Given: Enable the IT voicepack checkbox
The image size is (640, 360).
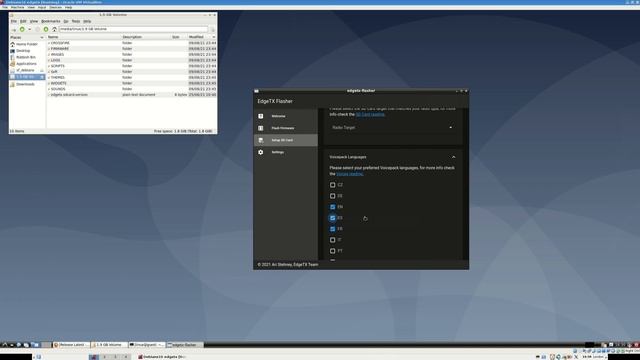Looking at the screenshot, I should pos(333,240).
